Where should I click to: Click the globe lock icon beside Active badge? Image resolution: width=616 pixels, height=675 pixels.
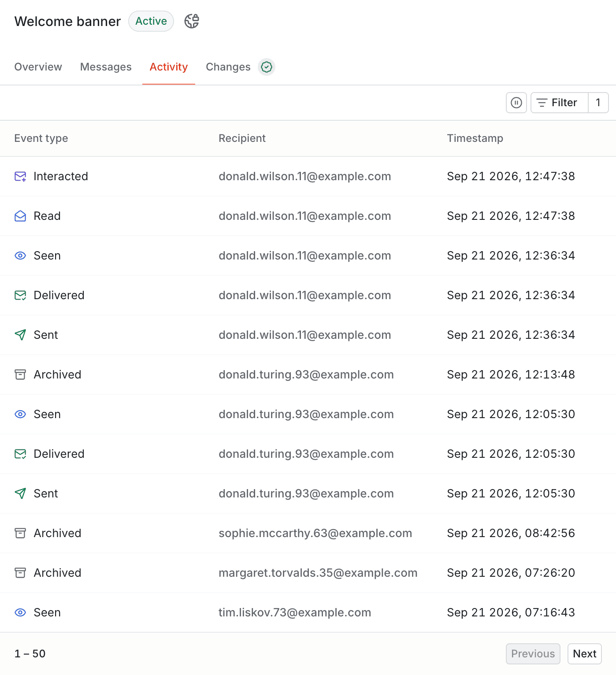192,21
